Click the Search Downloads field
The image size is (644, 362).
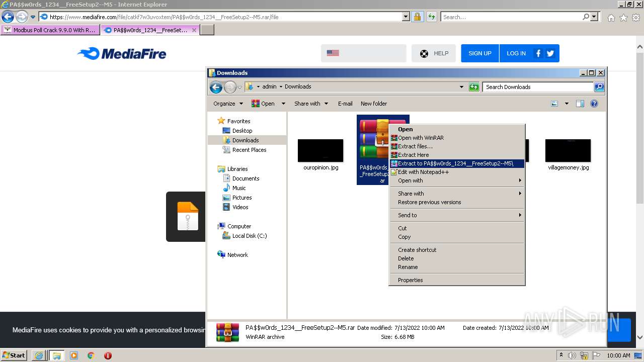point(537,87)
